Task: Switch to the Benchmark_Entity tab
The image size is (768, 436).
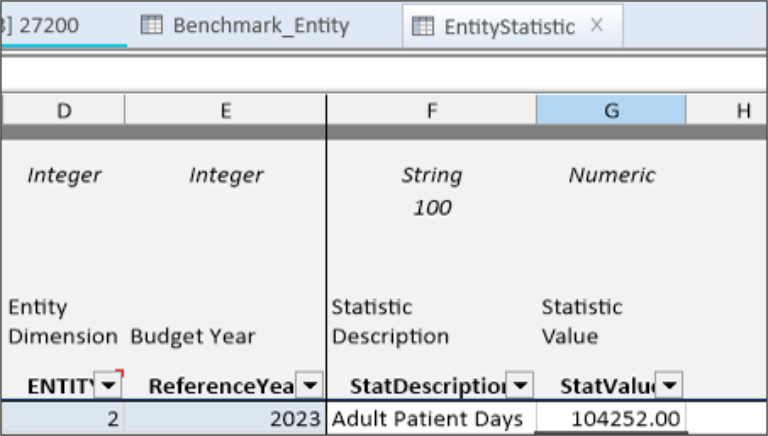Action: [260, 26]
